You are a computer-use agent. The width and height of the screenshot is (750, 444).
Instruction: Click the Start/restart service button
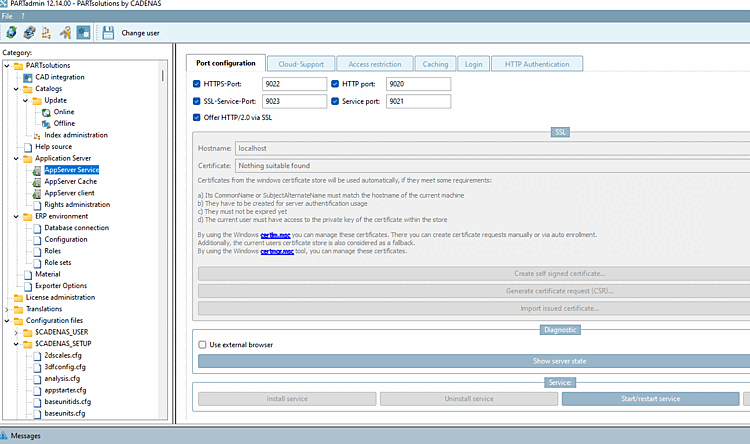click(651, 399)
